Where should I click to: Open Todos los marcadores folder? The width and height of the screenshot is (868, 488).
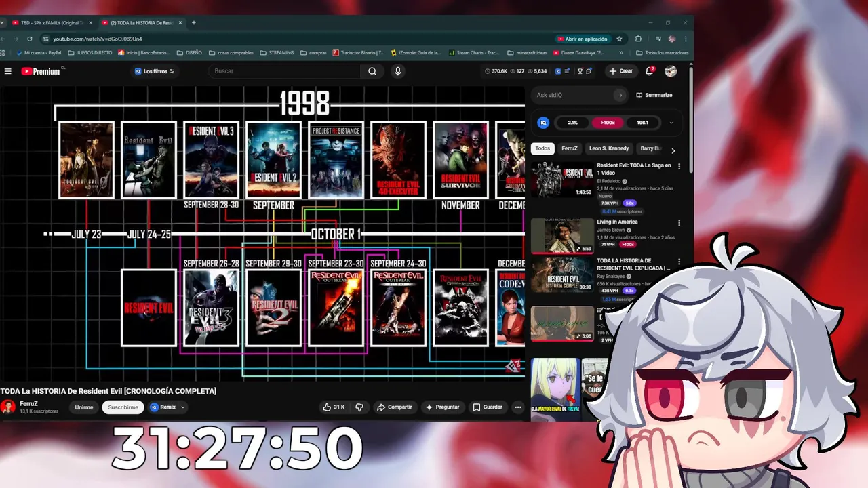tap(663, 52)
